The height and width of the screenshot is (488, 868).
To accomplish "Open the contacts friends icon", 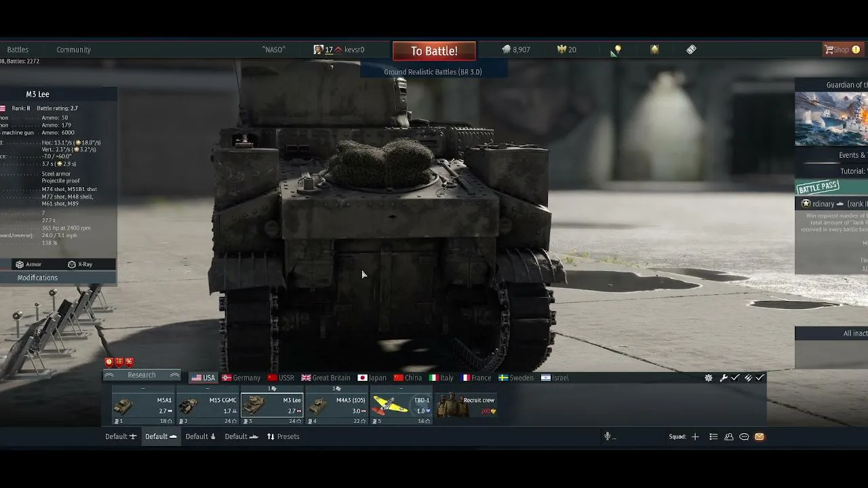I will pos(729,436).
